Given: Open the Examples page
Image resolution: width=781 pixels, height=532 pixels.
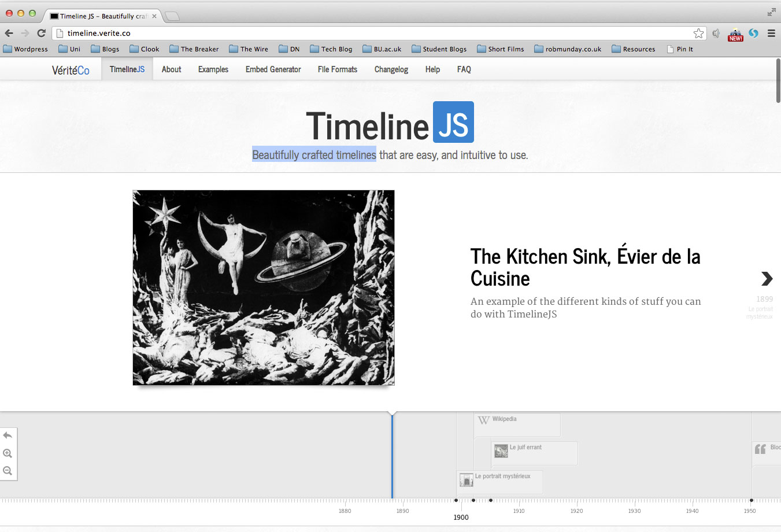Looking at the screenshot, I should (x=213, y=69).
